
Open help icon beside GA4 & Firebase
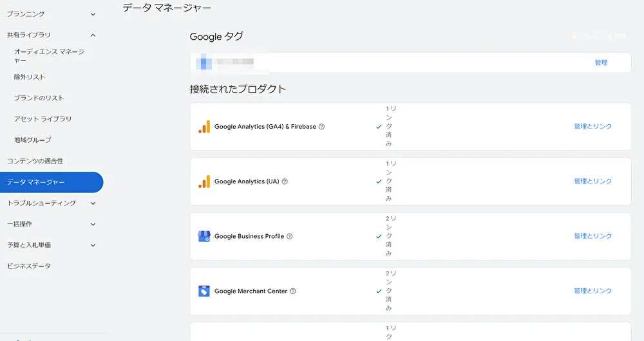click(x=321, y=127)
